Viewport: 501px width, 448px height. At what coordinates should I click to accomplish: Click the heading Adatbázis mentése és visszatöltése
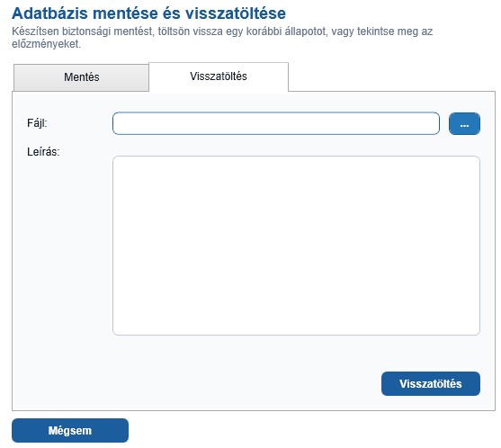(x=149, y=13)
